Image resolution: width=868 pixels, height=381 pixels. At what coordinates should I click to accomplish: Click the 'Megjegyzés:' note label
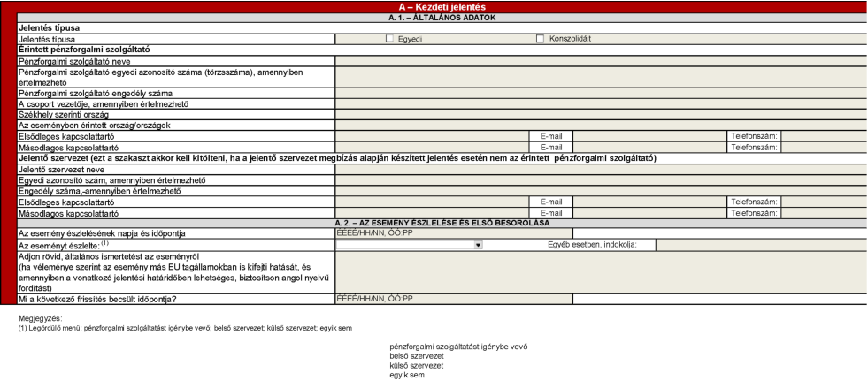[41, 318]
